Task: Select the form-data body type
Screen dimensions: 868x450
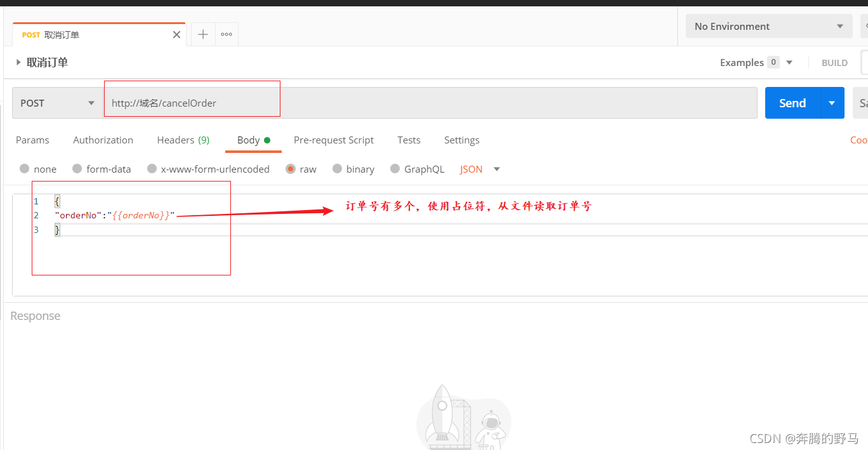Action: (102, 169)
